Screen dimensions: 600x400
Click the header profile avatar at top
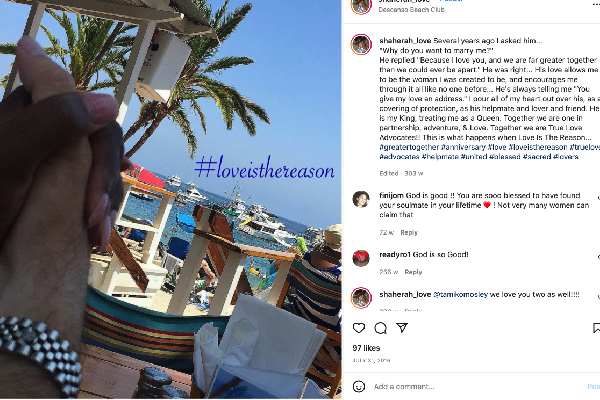[x=361, y=5]
